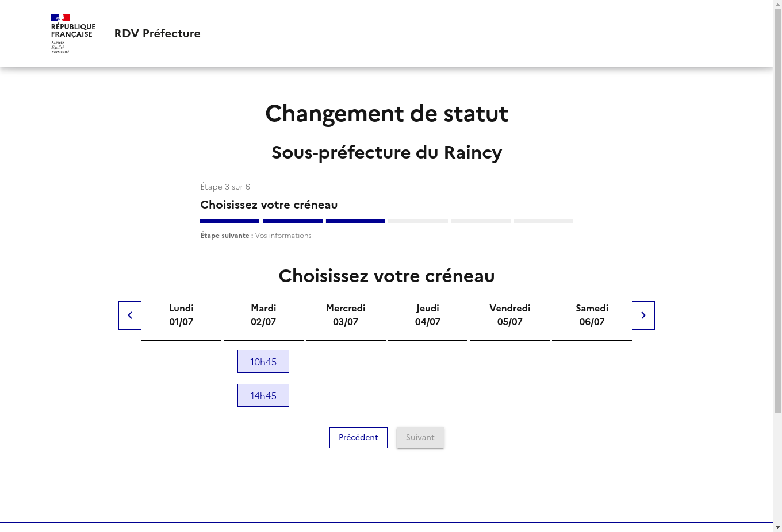Select the Mercredi 03/07 day column header
This screenshot has height=532, width=782.
(x=346, y=315)
